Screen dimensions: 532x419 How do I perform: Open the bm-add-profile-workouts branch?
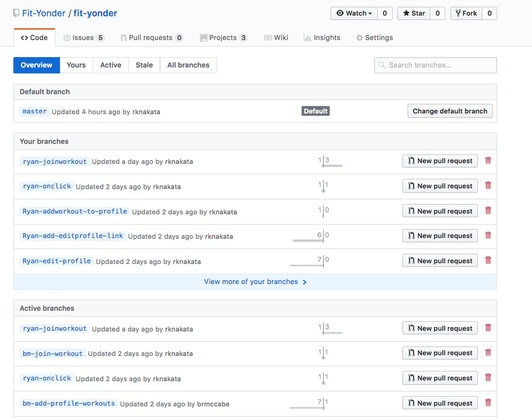click(69, 403)
